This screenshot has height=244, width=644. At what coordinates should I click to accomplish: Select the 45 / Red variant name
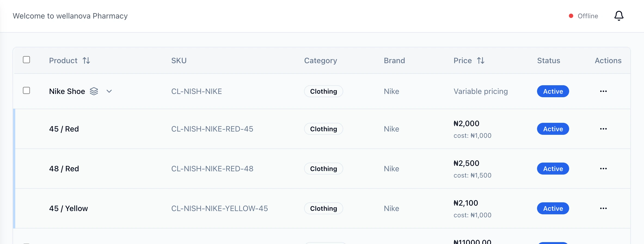click(64, 129)
